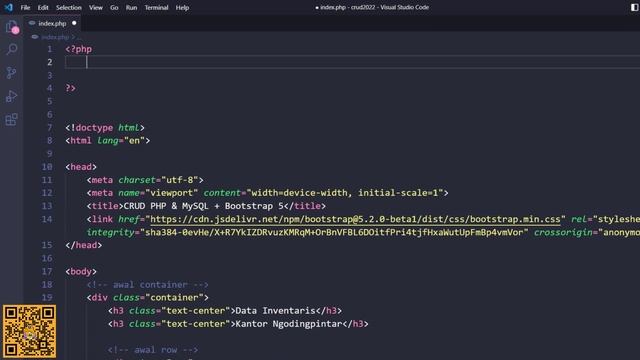Click 'lang="en"' on html tag

121,140
